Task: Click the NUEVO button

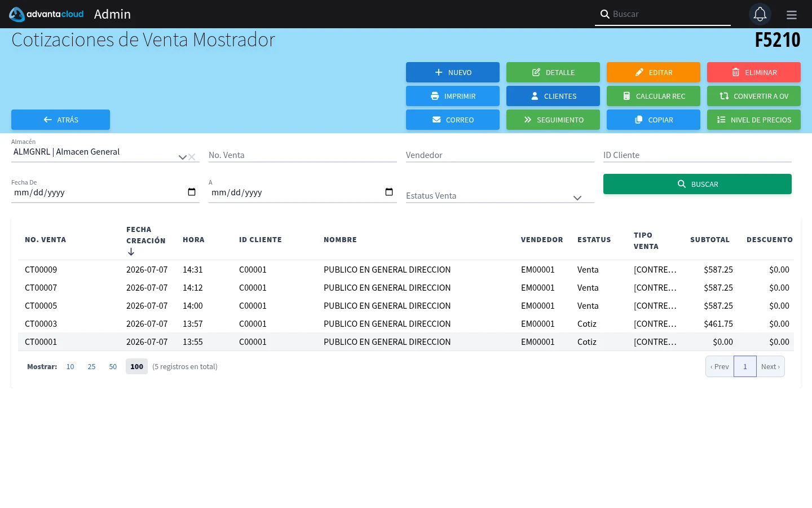Action: tap(453, 72)
